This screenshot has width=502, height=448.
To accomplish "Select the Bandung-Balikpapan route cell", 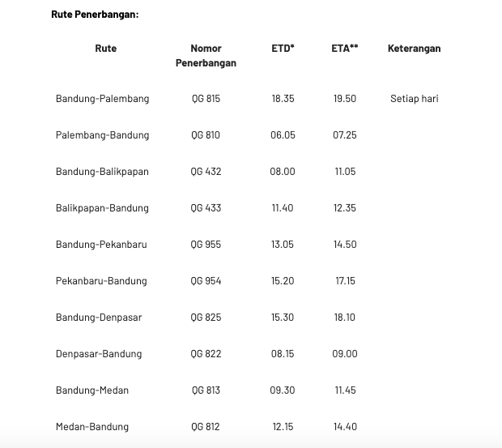I will [x=102, y=172].
